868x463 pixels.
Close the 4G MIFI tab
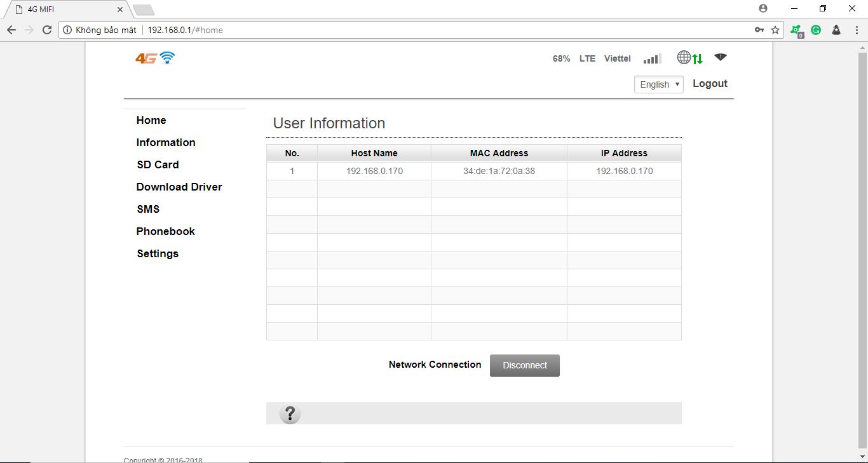[x=120, y=10]
